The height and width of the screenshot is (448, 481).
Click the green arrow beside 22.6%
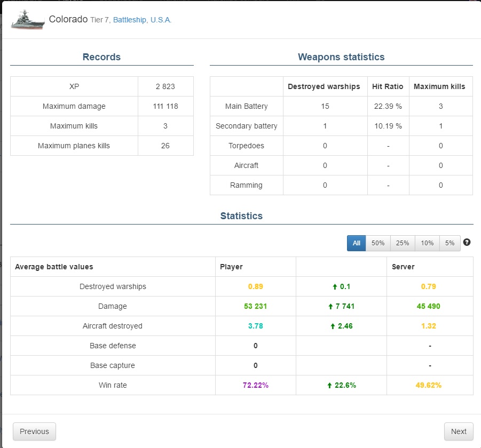(x=329, y=386)
